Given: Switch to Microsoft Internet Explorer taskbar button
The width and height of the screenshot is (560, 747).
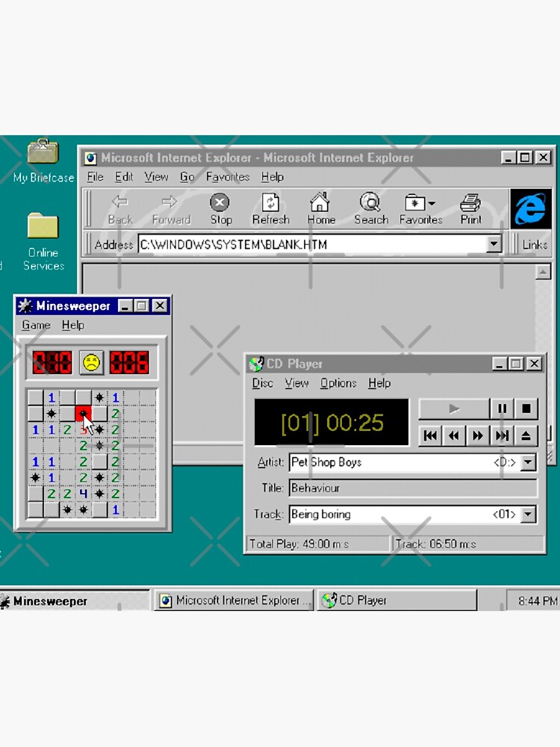Looking at the screenshot, I should (x=234, y=601).
